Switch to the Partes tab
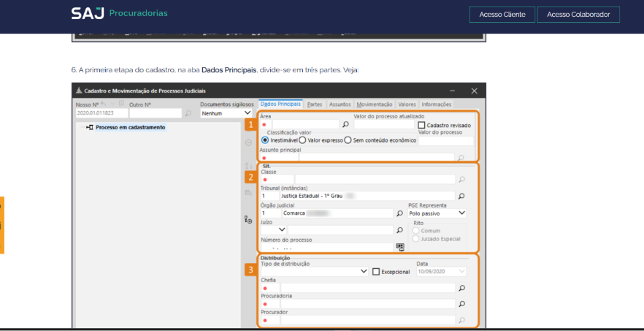This screenshot has width=644, height=331. point(315,104)
